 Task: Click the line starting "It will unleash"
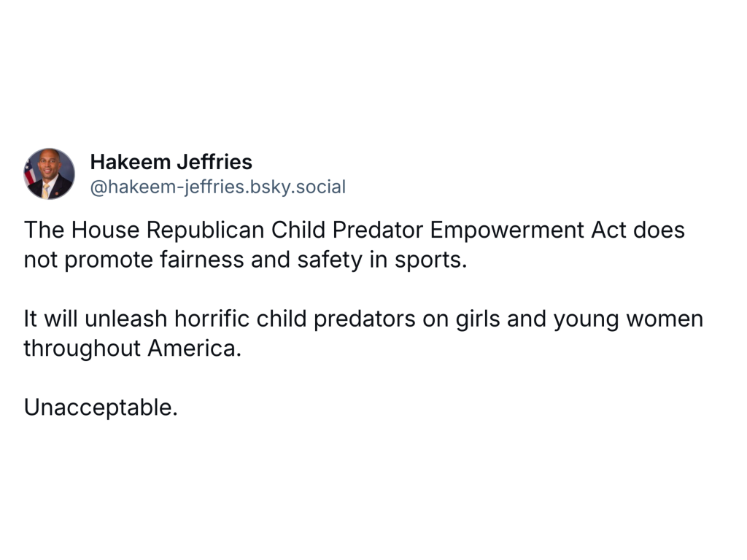[x=363, y=319]
